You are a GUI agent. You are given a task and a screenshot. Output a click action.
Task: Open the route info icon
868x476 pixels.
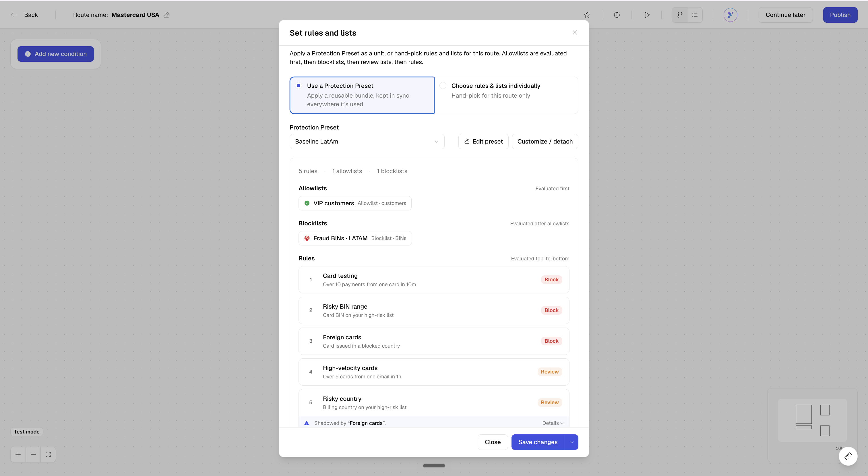[x=617, y=15]
